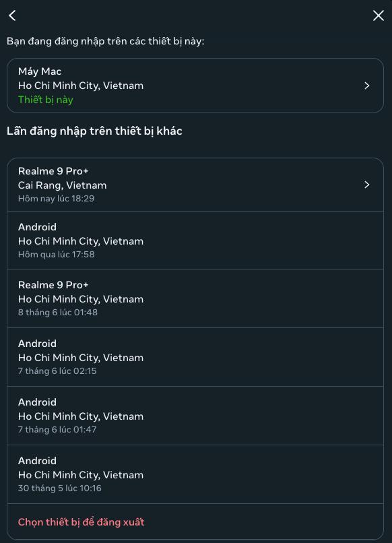Click Cai Rang, Vietnam location text

(x=63, y=185)
